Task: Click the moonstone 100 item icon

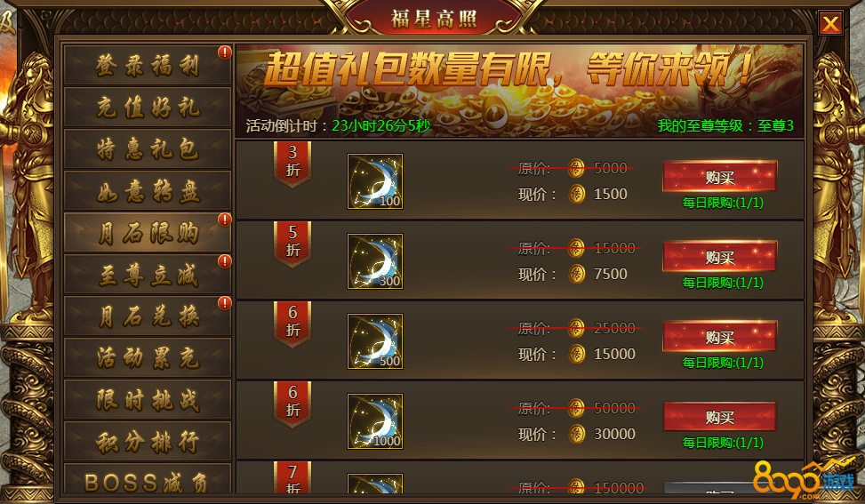Action: [374, 181]
